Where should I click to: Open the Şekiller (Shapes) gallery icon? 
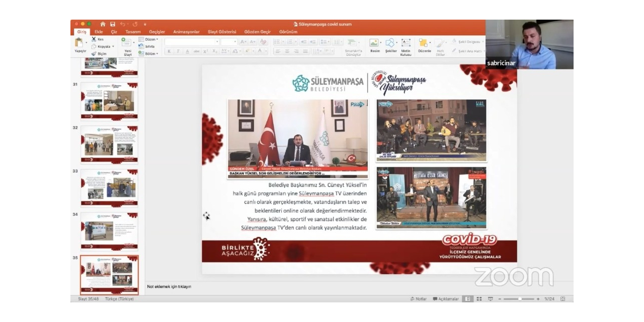(390, 42)
